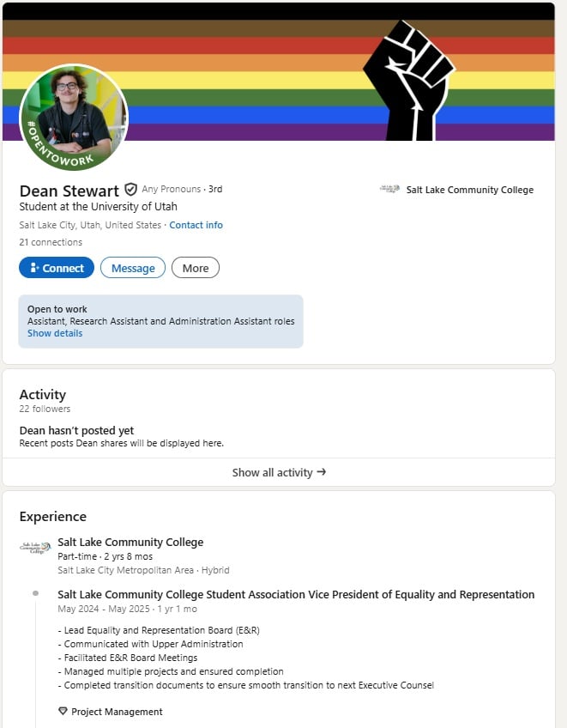
Task: Open the More options dropdown
Action: [x=195, y=267]
